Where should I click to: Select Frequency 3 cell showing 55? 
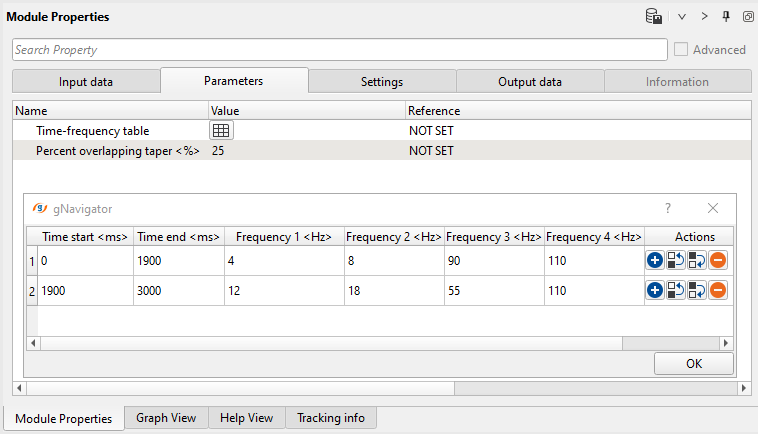pos(494,291)
